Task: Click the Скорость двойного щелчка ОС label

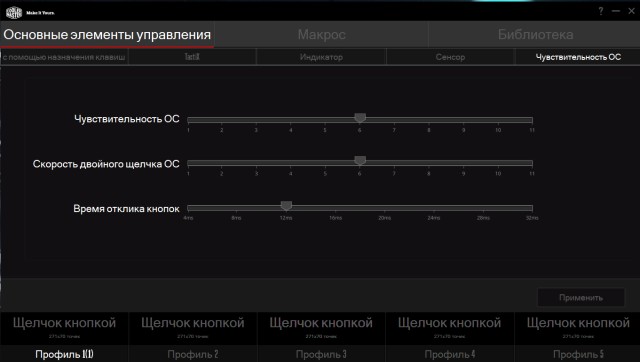Action: click(x=106, y=164)
